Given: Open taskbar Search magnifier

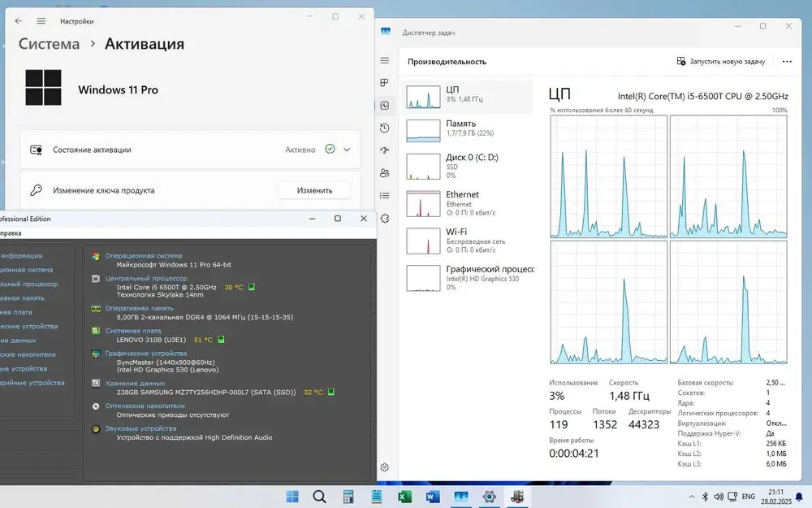Looking at the screenshot, I should click(319, 497).
